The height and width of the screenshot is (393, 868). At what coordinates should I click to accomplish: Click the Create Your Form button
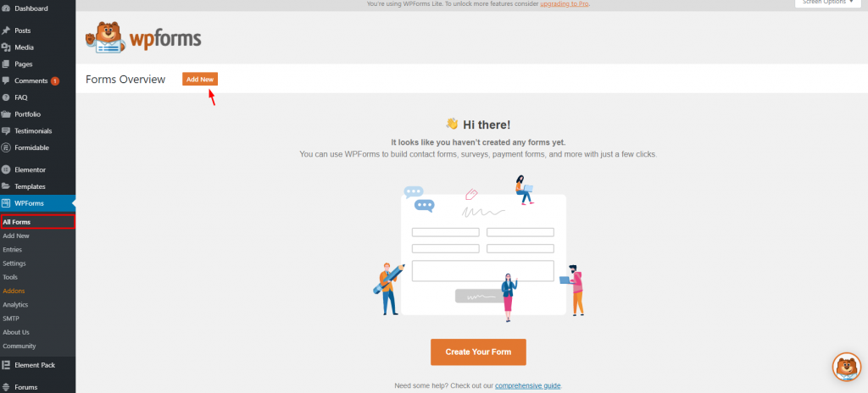[478, 352]
